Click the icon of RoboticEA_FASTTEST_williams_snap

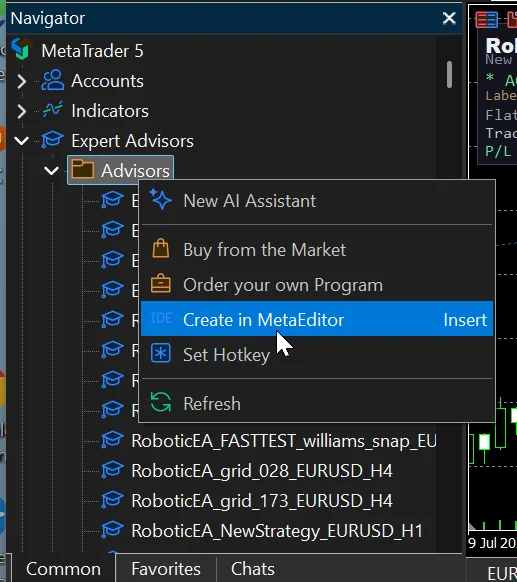tap(112, 440)
